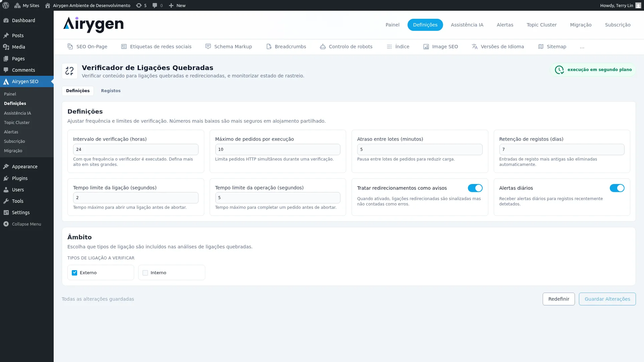Open the comments bubble icon showing 0
The image size is (644, 362).
[155, 5]
